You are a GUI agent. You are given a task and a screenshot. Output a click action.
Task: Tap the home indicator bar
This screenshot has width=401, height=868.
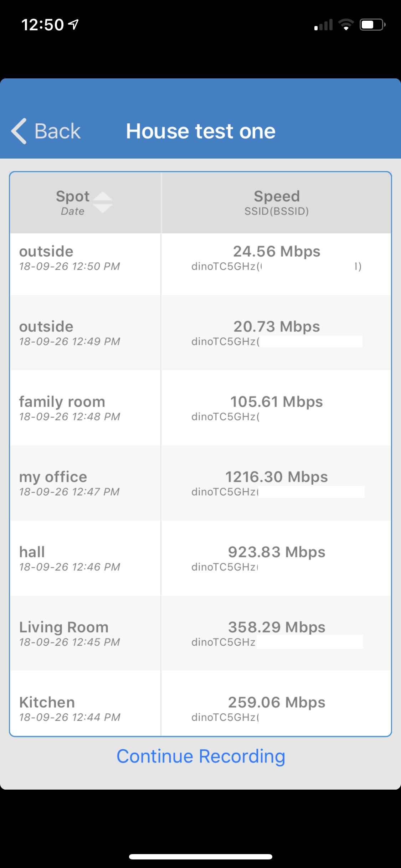pyautogui.click(x=201, y=857)
